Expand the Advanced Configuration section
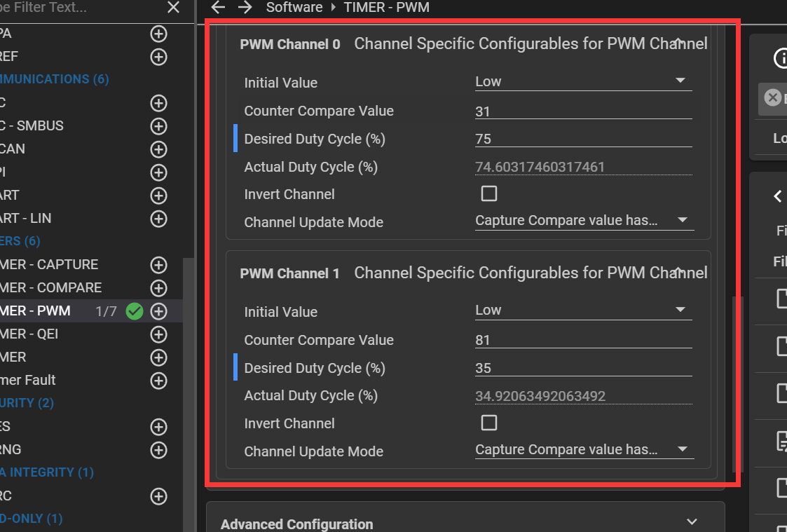The height and width of the screenshot is (532, 787). [692, 522]
